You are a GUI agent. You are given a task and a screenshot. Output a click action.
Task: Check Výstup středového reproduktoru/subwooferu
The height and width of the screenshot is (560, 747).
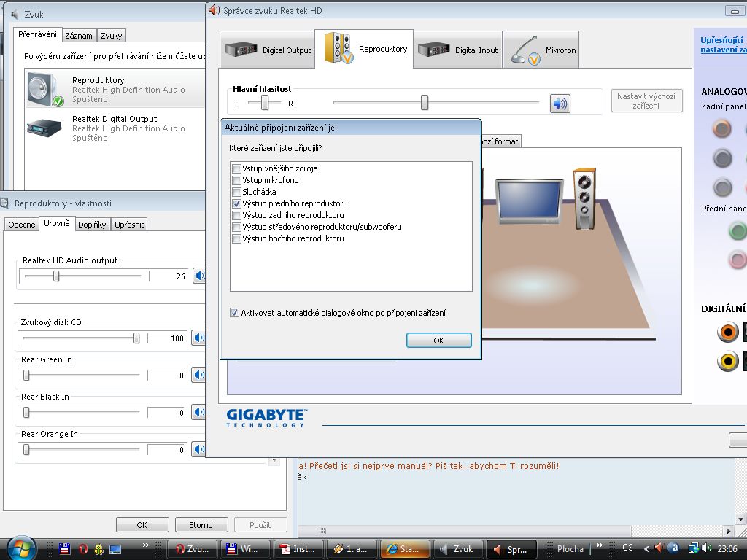(x=236, y=227)
